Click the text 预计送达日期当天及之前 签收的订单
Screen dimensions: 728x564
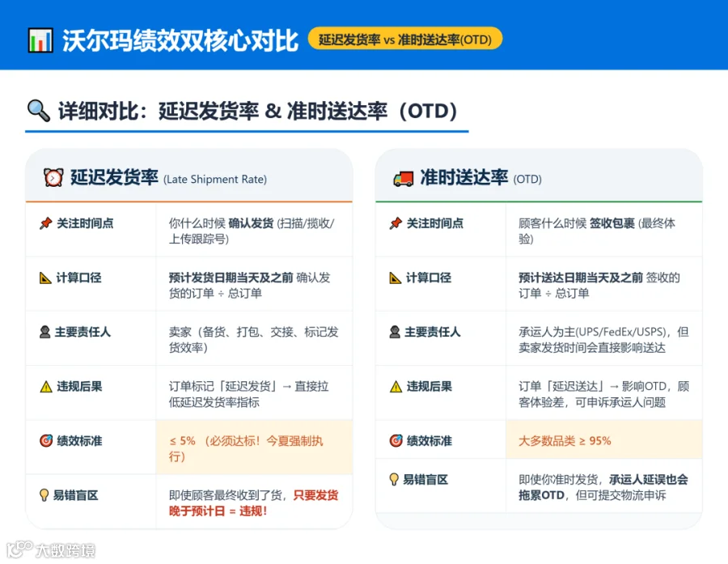pyautogui.click(x=599, y=286)
